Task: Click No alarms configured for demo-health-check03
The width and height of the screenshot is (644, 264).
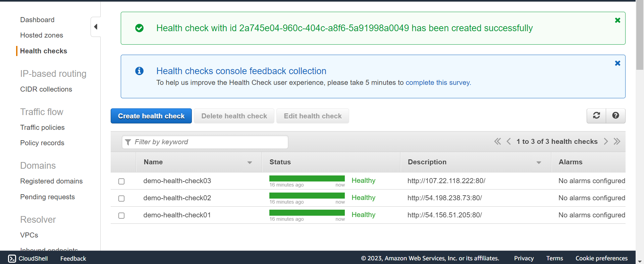Action: (592, 181)
